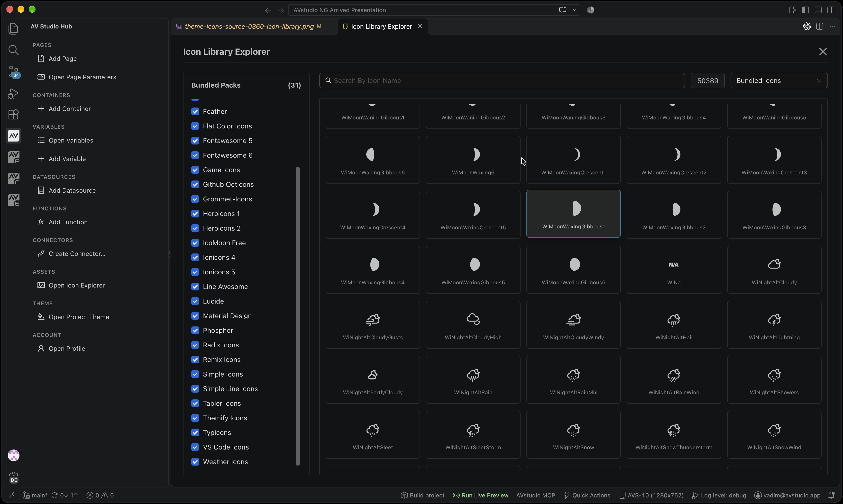This screenshot has width=843, height=504.
Task: Select the active AV Studio Hub icon
Action: [14, 136]
